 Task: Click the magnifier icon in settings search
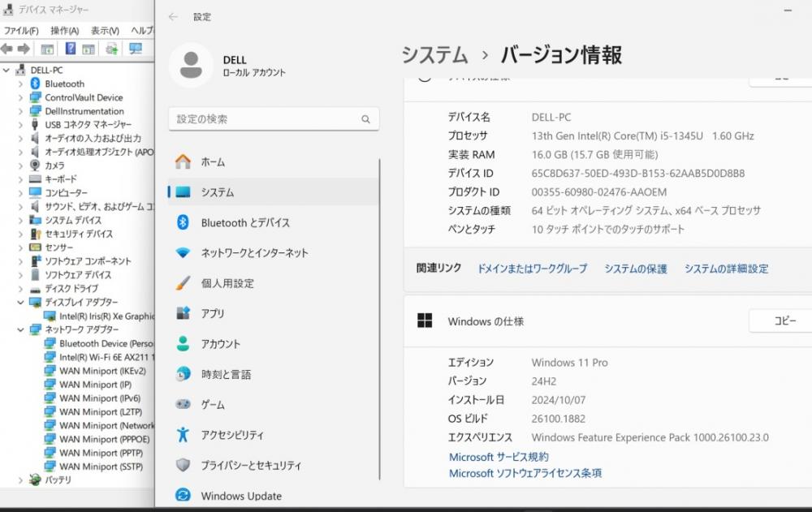pyautogui.click(x=365, y=119)
